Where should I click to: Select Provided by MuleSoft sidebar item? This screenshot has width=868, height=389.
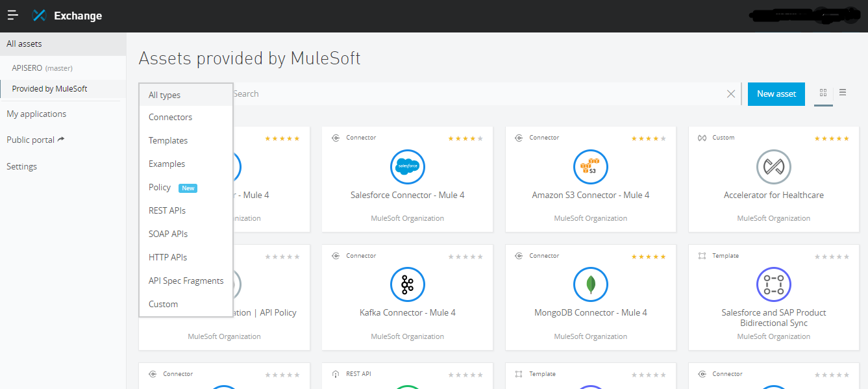pos(63,88)
